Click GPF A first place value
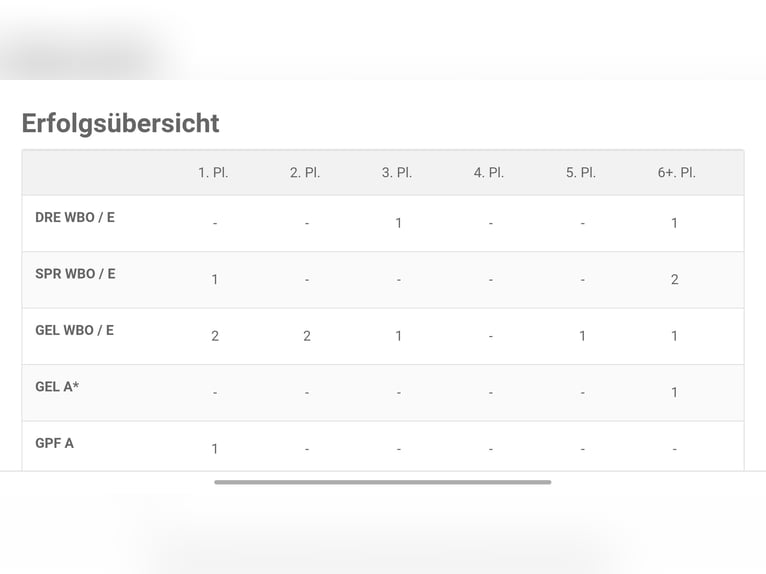 tap(214, 449)
